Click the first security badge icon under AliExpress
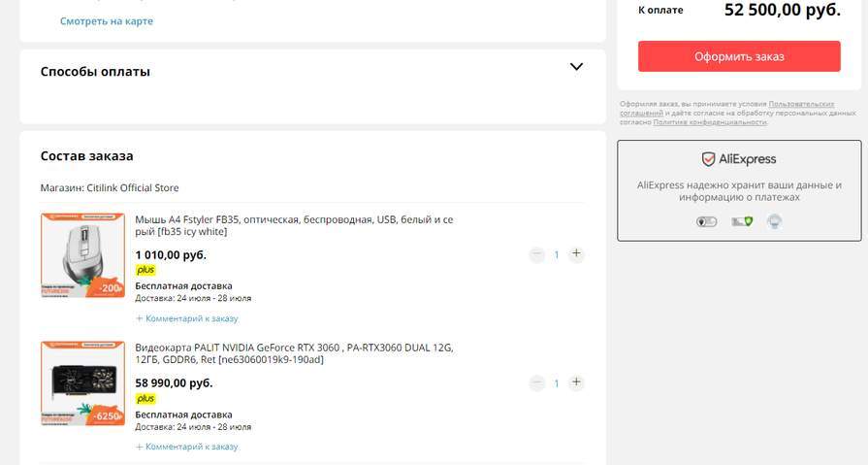 coord(706,221)
